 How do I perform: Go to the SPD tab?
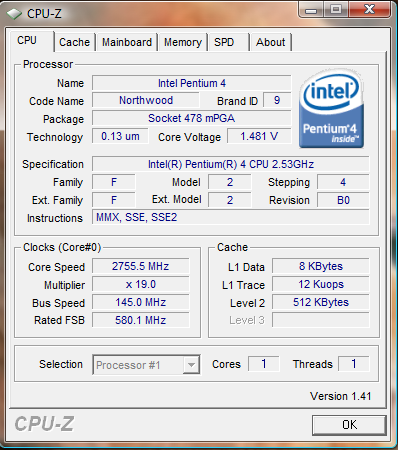coord(229,42)
